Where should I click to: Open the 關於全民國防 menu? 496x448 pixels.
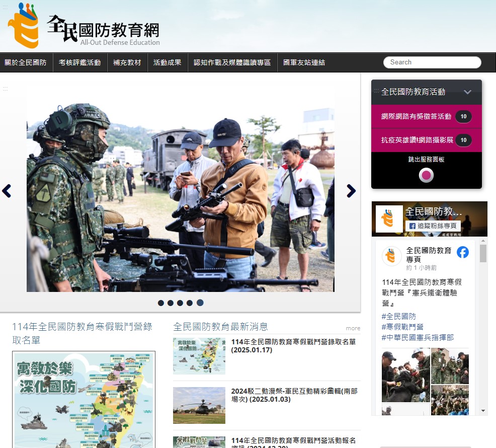(26, 63)
